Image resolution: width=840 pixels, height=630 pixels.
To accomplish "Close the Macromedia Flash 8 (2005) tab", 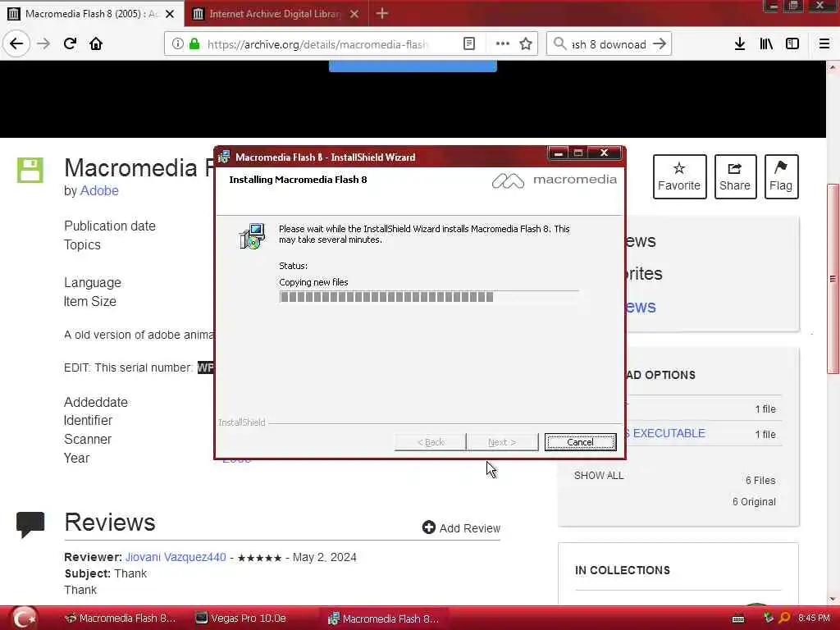I will 170,14.
